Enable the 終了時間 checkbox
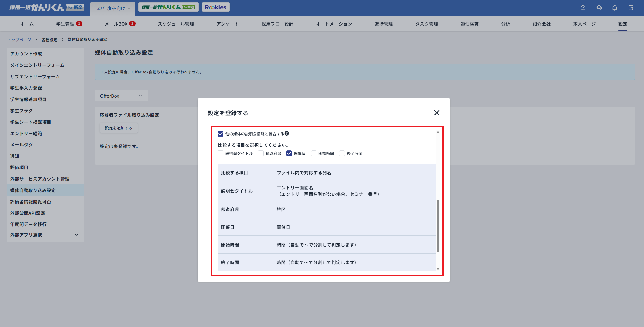Screen dimensions: 644x327 click(342, 153)
